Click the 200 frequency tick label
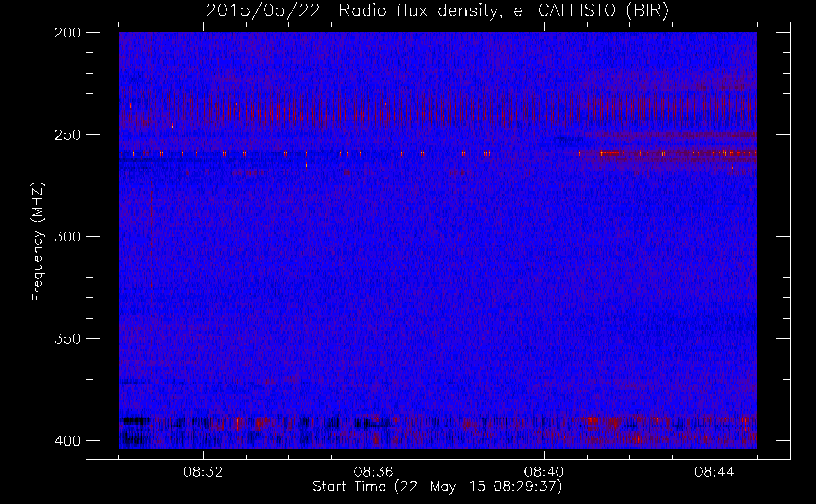Viewport: 816px width, 504px height. click(x=67, y=33)
